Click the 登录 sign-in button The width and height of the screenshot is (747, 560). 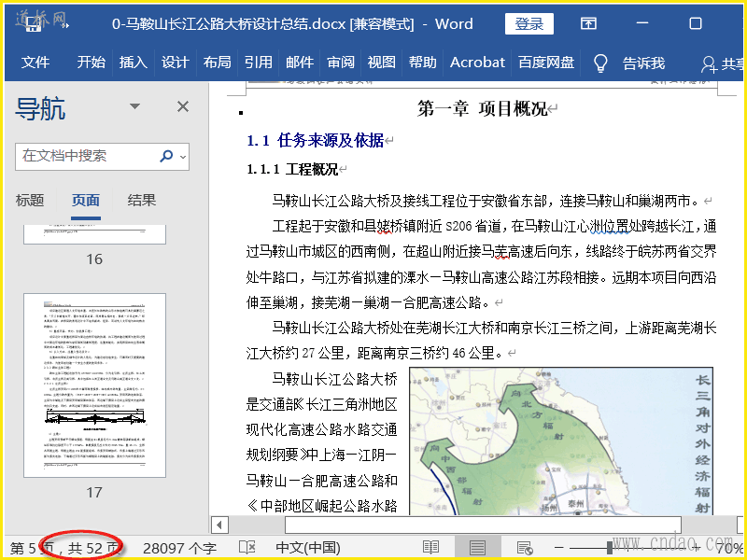coord(529,24)
